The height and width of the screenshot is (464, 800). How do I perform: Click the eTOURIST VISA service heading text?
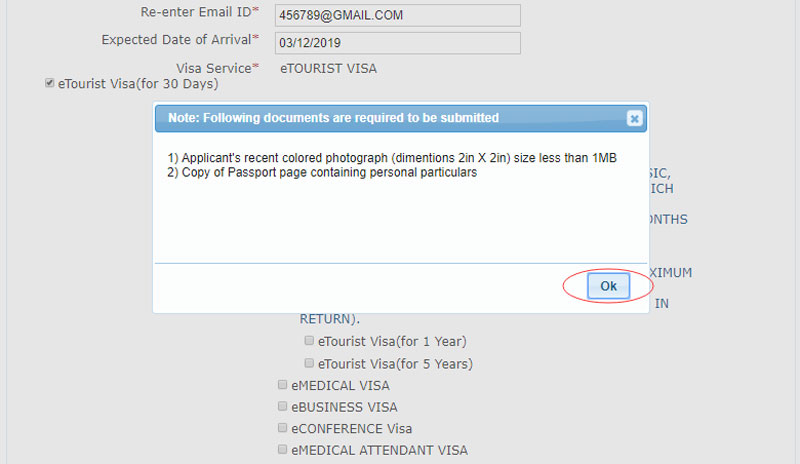[x=328, y=68]
